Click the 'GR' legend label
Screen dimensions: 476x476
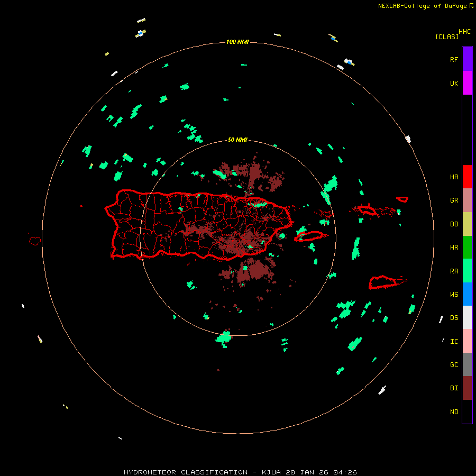[x=454, y=200]
